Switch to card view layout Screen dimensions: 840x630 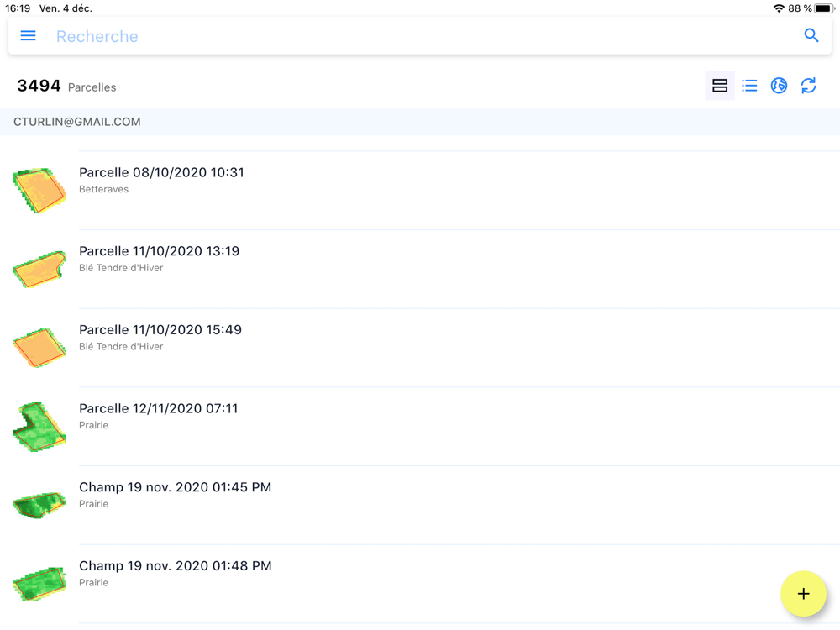click(720, 86)
